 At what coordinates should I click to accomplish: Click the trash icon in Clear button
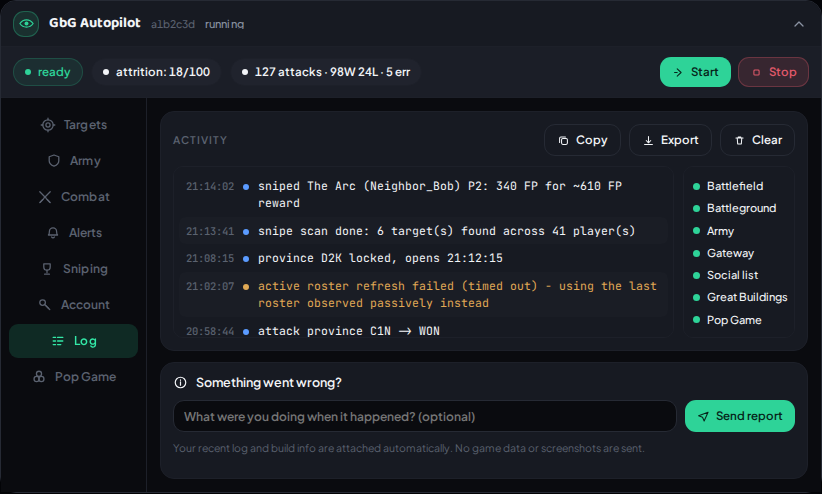point(739,141)
